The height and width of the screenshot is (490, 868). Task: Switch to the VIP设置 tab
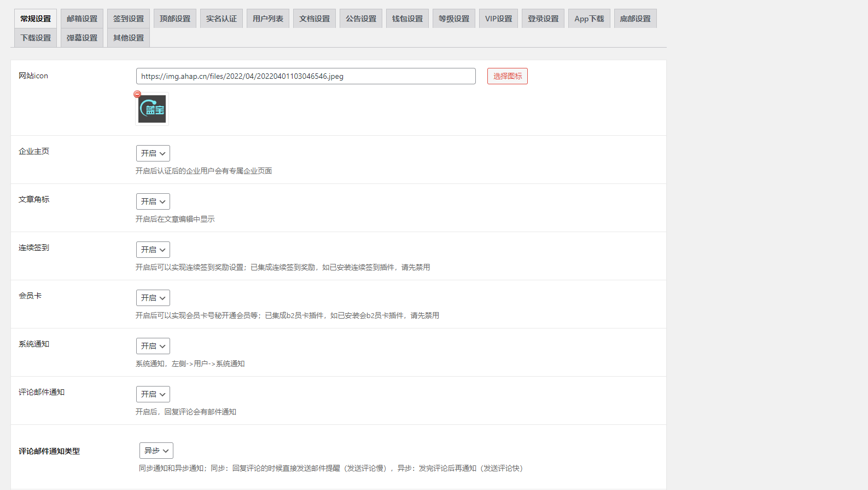498,19
